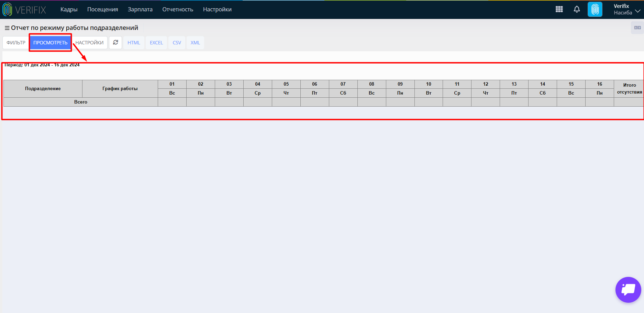Export report as CSV

pos(177,43)
